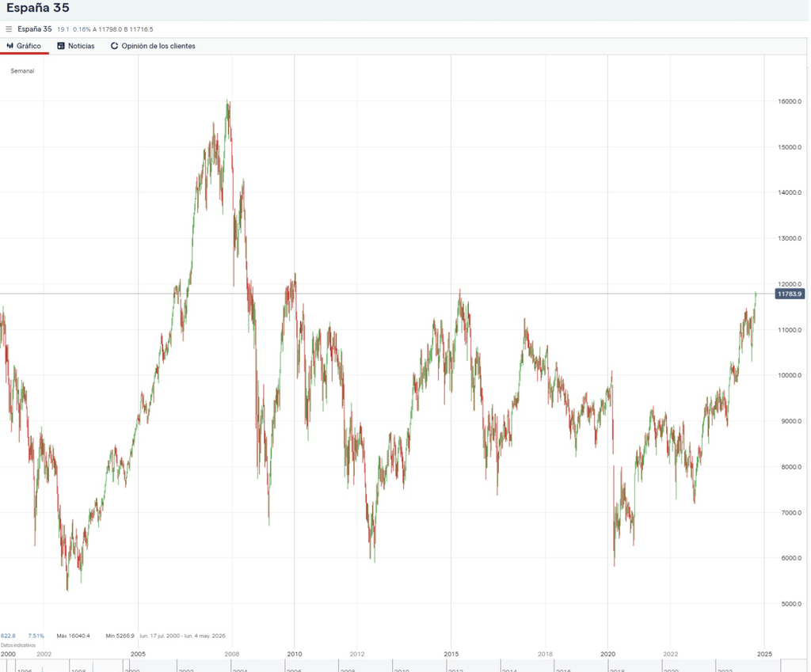Image resolution: width=811 pixels, height=672 pixels.
Task: Click the sell price B 11716.5
Action: 140,29
